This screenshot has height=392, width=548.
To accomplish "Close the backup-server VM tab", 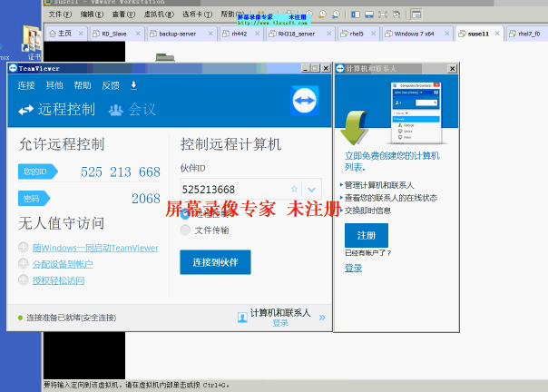I will pyautogui.click(x=210, y=34).
